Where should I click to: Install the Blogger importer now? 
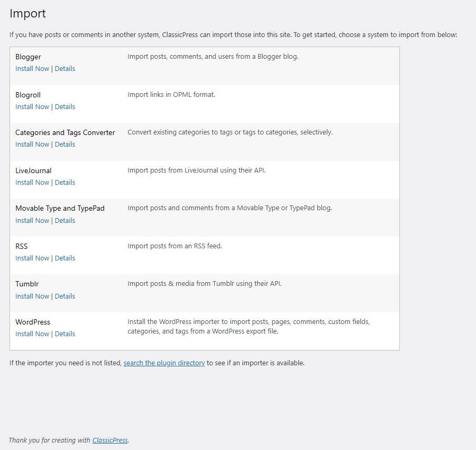click(x=32, y=69)
